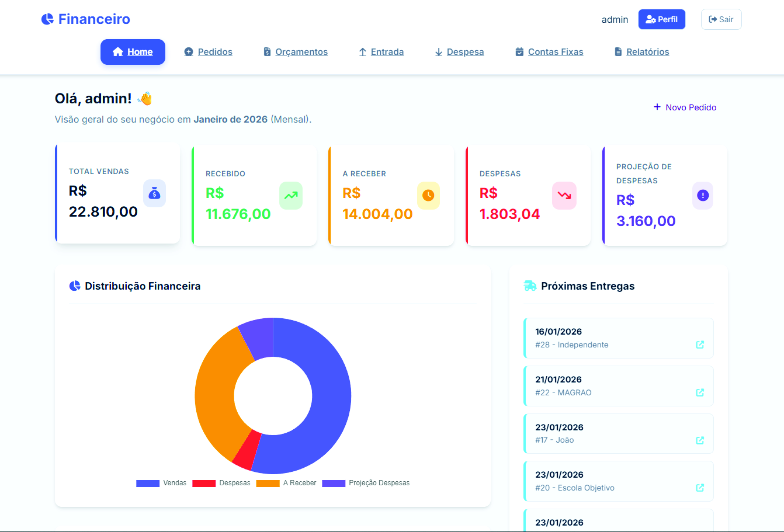Image resolution: width=784 pixels, height=532 pixels.
Task: Click the truck icon beside Próximas Entregas
Action: 530,286
